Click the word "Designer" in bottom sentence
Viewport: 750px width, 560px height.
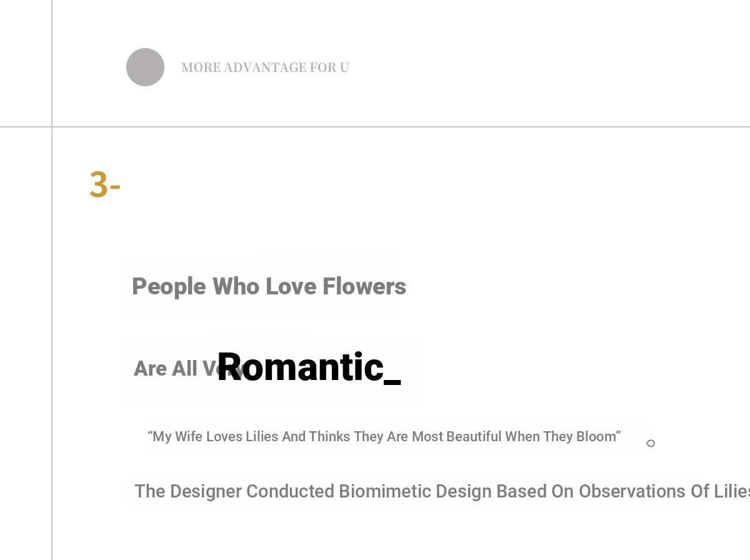coord(206,491)
